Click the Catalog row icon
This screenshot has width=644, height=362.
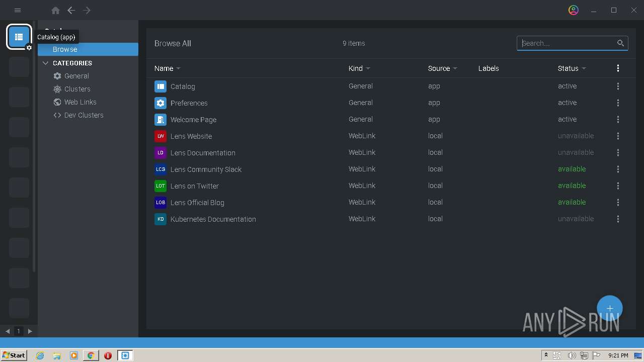(x=160, y=86)
